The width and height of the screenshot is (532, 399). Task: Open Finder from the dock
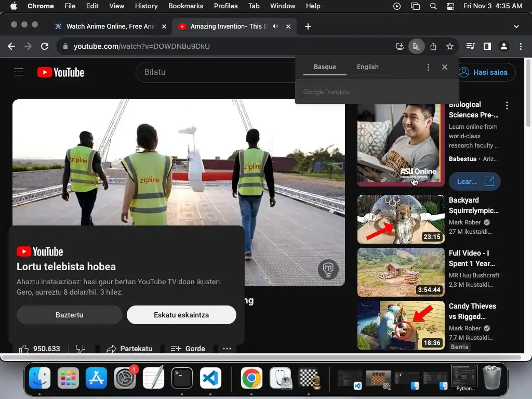[39, 378]
